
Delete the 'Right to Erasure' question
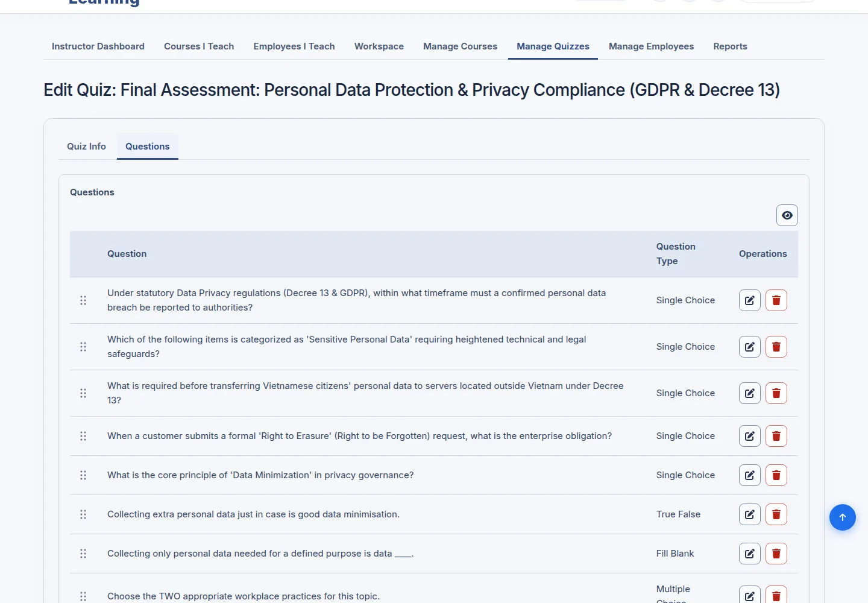(x=776, y=436)
